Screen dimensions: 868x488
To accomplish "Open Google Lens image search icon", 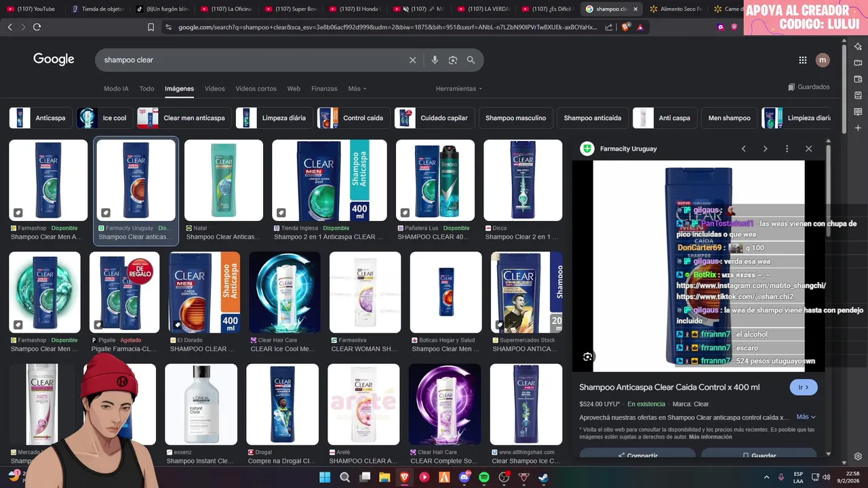I will (x=453, y=60).
